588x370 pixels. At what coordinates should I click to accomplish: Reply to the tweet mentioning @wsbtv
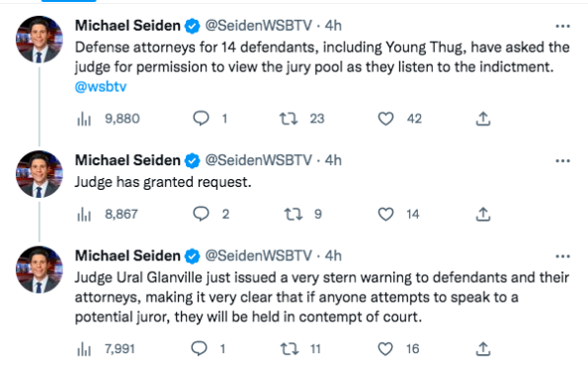coord(201,119)
